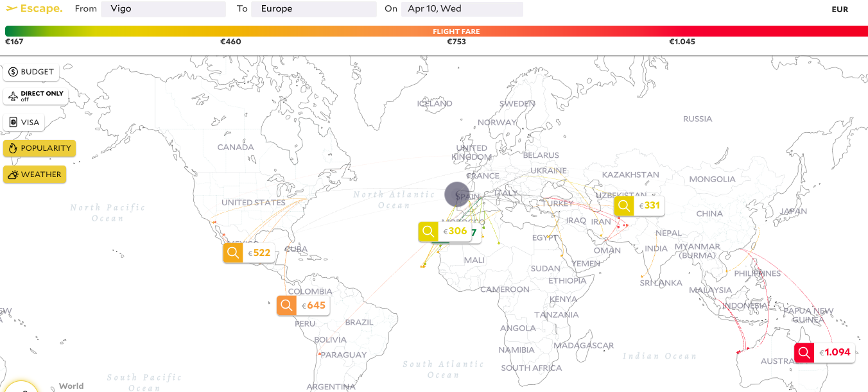Turn off the Weather filter

[35, 175]
